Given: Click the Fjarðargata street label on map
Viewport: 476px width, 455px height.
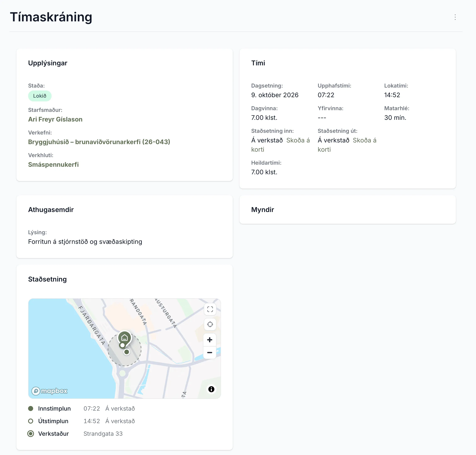Looking at the screenshot, I should [92, 325].
